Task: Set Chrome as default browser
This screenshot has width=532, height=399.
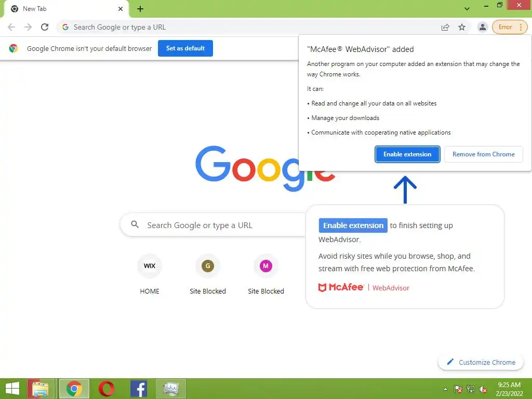Action: click(x=185, y=48)
